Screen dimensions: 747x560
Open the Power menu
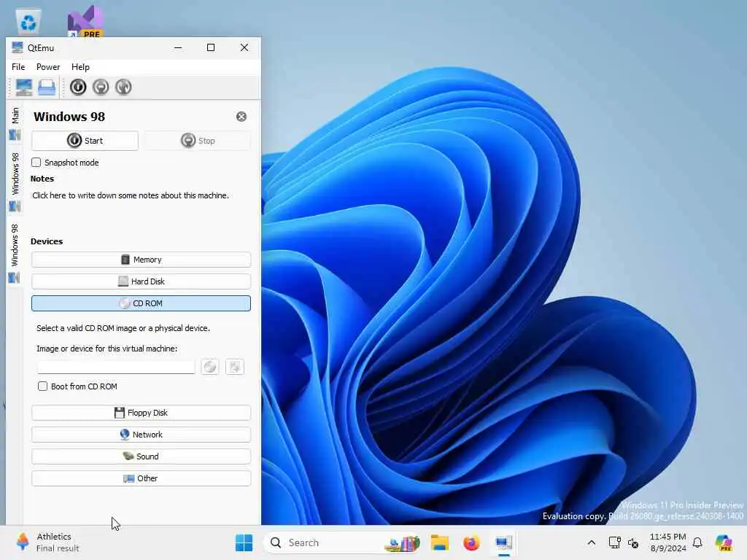[x=48, y=67]
